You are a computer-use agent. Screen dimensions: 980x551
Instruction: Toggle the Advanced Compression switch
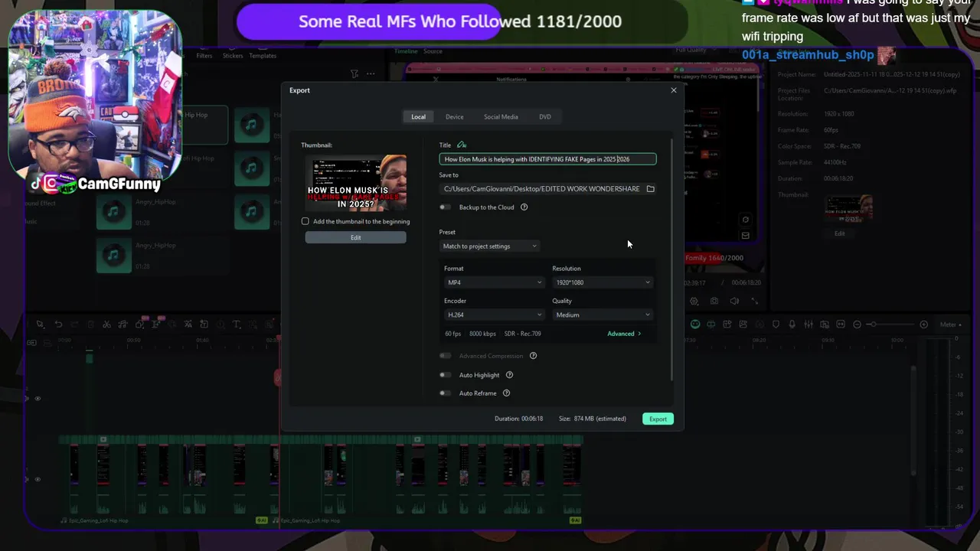click(445, 356)
